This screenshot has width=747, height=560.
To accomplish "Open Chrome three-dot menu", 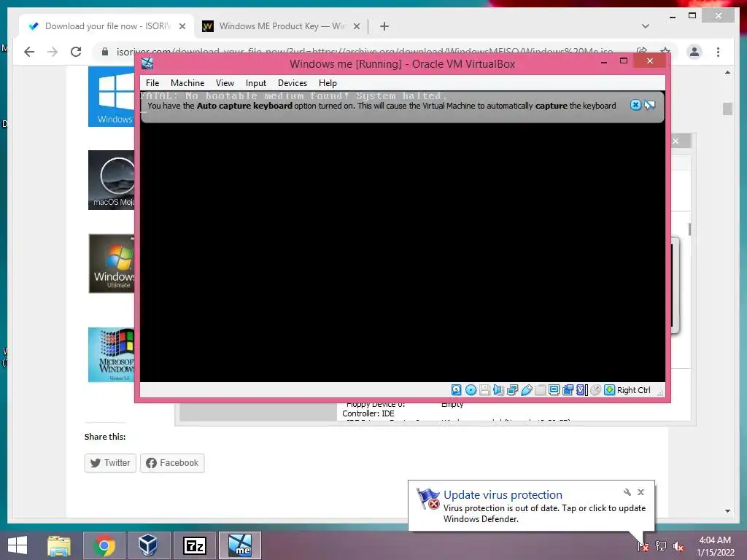I will (718, 52).
